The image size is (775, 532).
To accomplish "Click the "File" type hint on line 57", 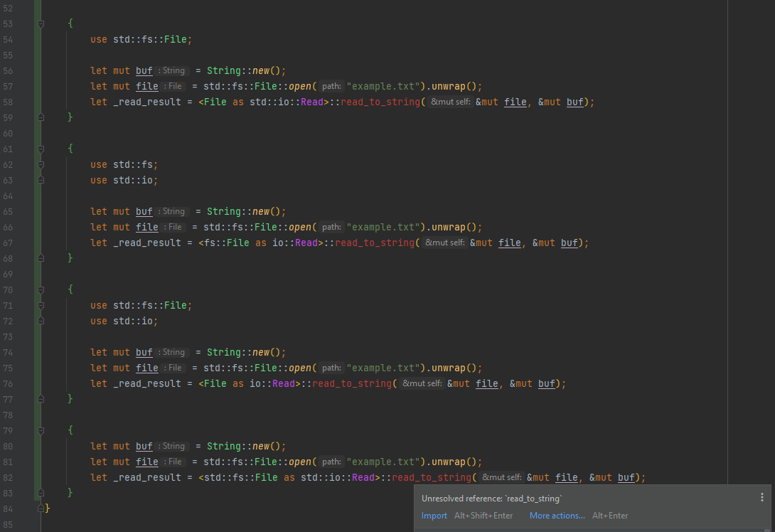I will click(x=174, y=86).
